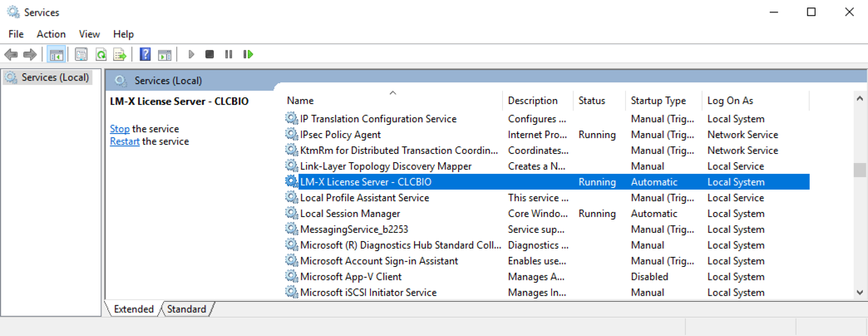Click the Stop the service link
Screen dimensions: 868x336
[x=120, y=129]
